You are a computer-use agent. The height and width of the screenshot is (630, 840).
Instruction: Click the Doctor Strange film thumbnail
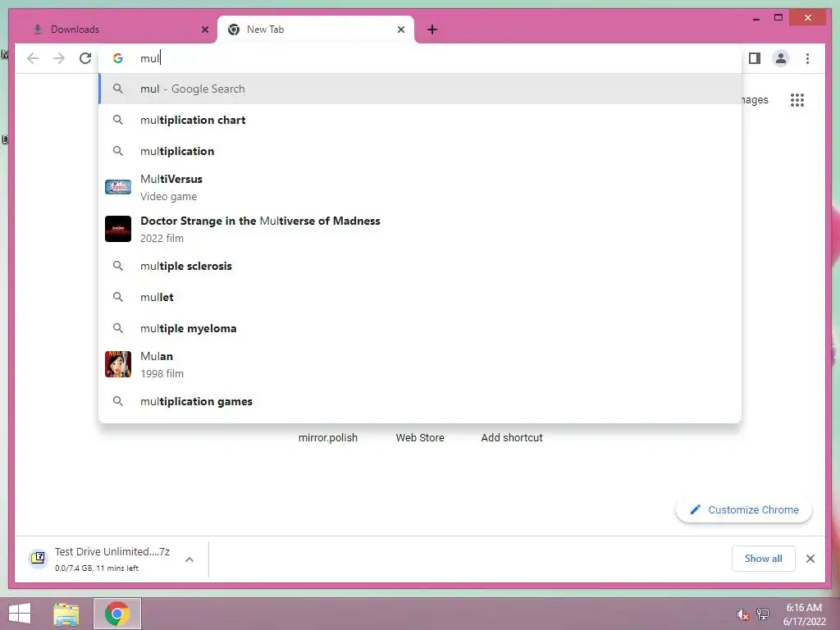[118, 229]
